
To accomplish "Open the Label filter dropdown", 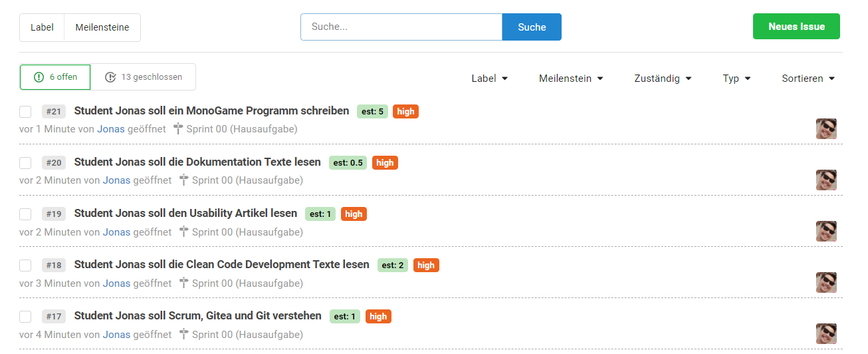I will (x=489, y=79).
